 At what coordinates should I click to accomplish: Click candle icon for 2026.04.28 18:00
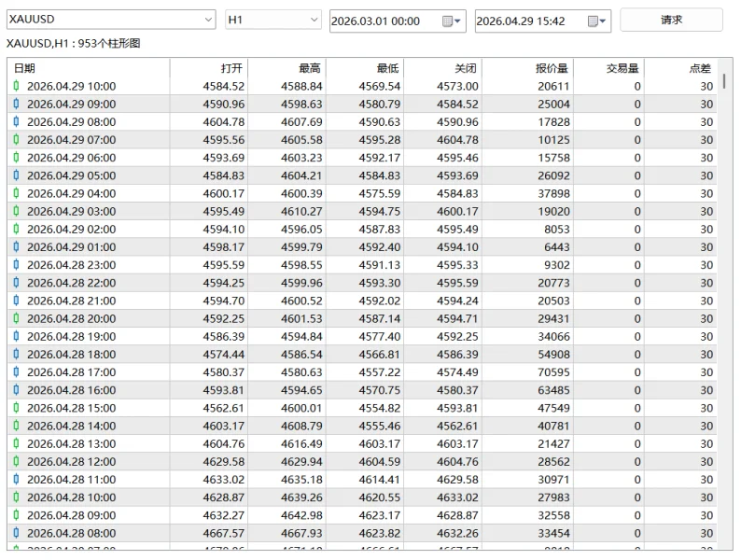pos(16,355)
